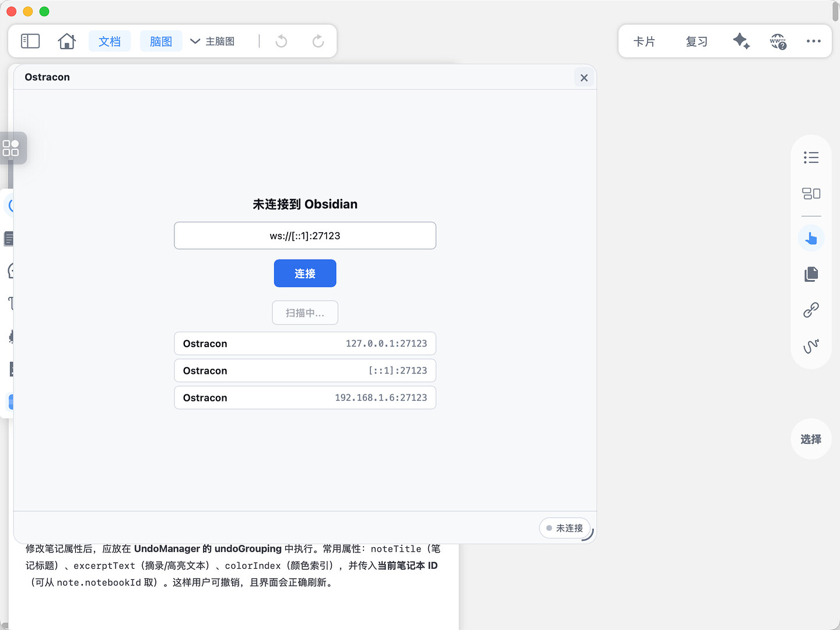
Task: Click the note.notebookId code text
Action: [99, 582]
